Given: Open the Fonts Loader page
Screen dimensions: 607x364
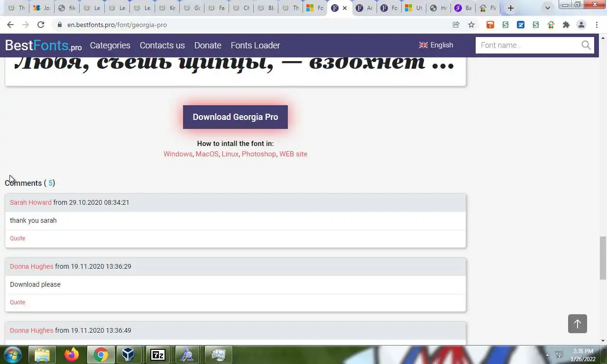Looking at the screenshot, I should tap(255, 45).
